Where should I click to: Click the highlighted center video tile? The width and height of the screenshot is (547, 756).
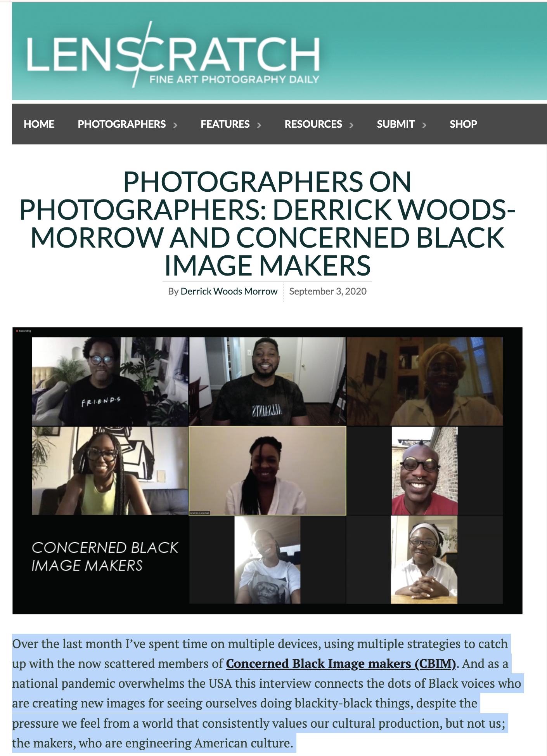tap(267, 471)
